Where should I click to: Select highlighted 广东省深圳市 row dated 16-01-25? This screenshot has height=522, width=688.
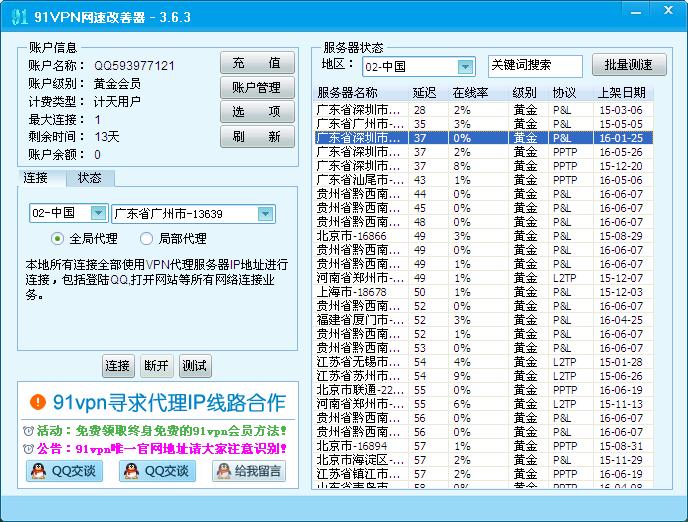point(484,138)
